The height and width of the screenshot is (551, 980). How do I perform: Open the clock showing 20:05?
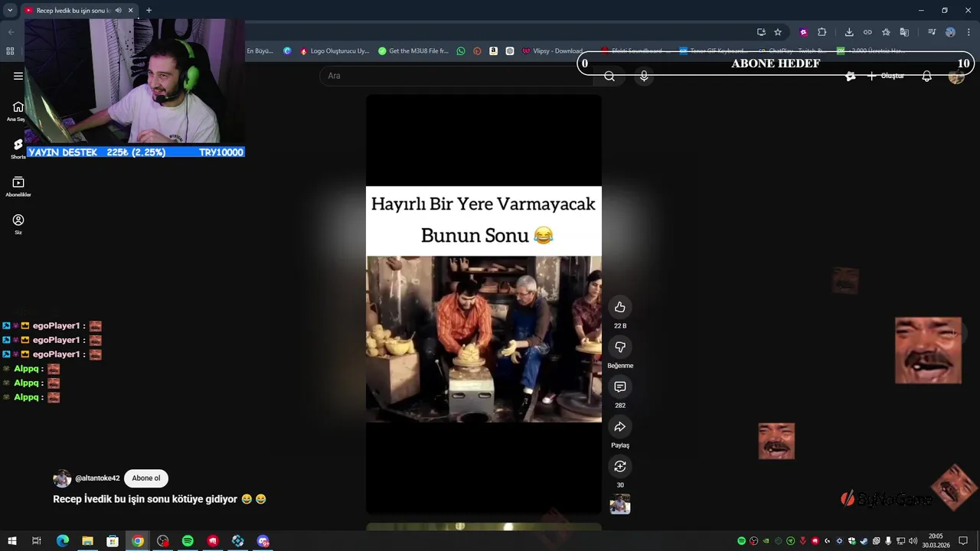tap(936, 541)
